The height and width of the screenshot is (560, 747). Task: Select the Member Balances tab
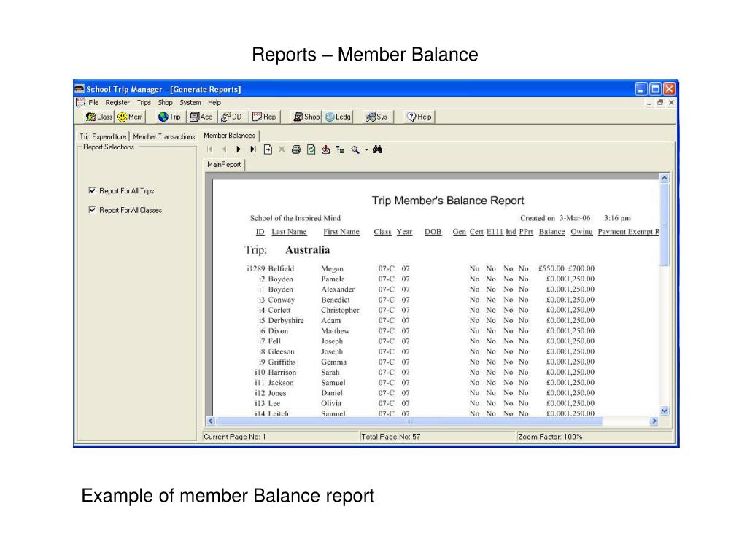coord(230,136)
